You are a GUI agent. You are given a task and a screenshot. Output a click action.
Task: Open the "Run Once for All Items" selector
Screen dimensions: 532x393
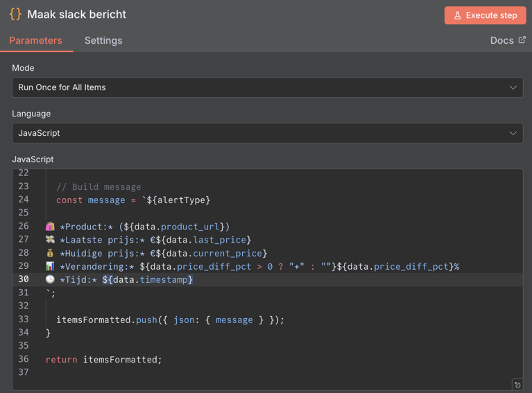point(267,87)
